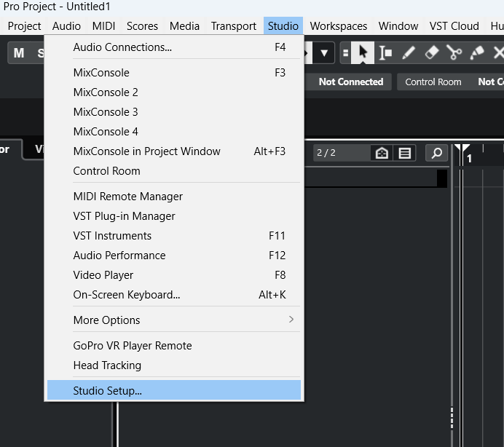Click the track list lines icon

point(404,153)
